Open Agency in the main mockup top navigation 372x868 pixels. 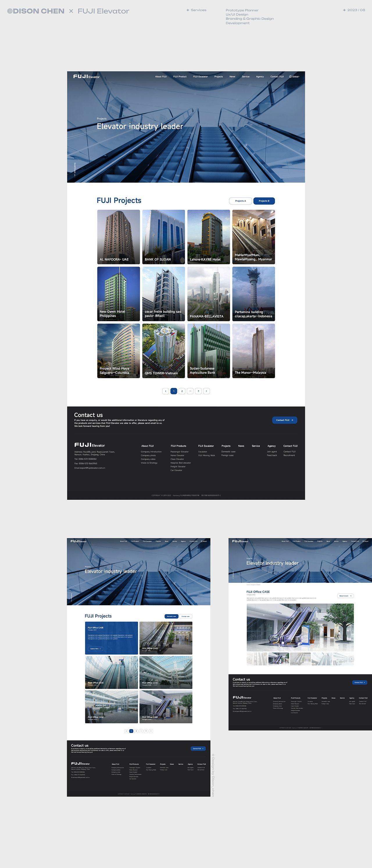[x=260, y=76]
